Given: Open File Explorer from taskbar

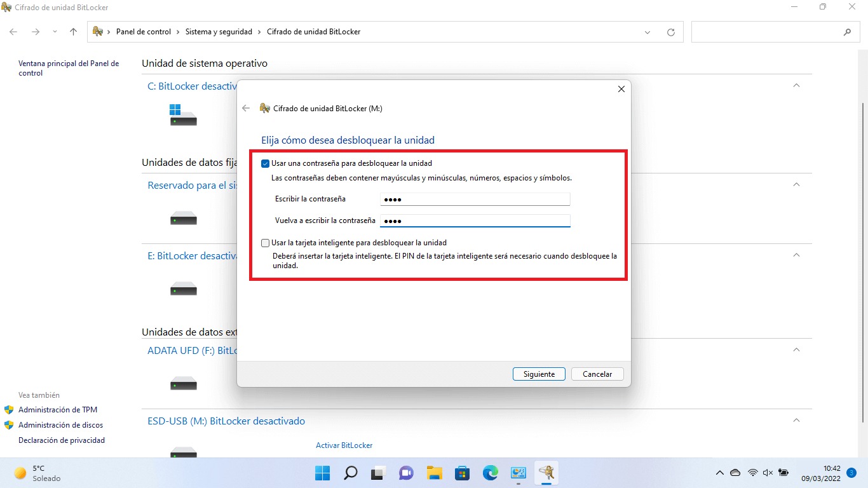Looking at the screenshot, I should coord(434,473).
